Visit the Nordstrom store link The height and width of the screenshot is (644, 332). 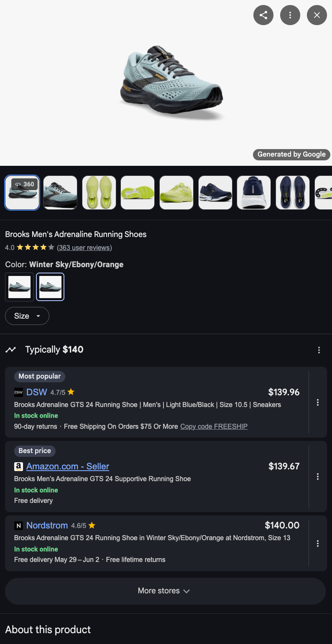tap(47, 526)
